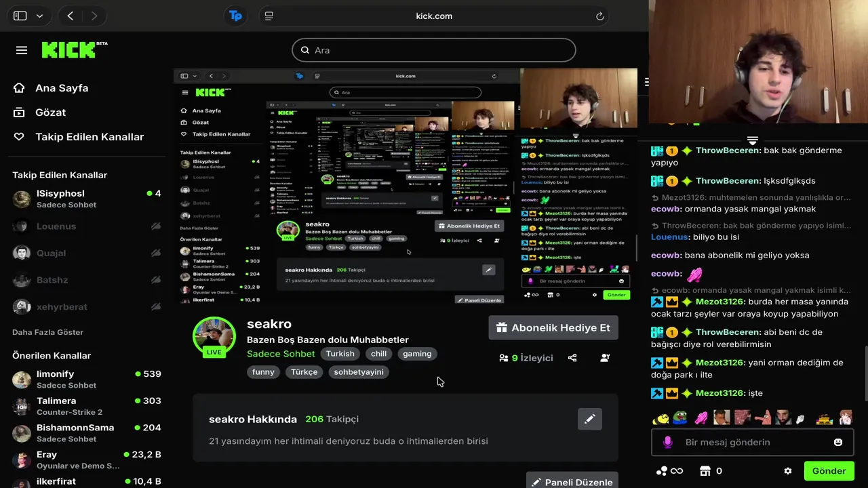Open the seakro LIVE profile avatar
This screenshot has width=868, height=488.
pos(214,337)
